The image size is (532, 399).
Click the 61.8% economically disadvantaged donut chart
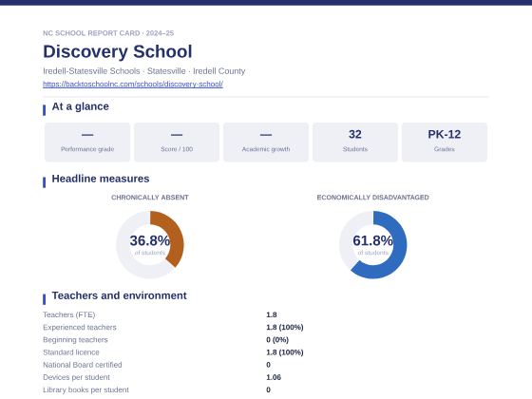(x=372, y=245)
